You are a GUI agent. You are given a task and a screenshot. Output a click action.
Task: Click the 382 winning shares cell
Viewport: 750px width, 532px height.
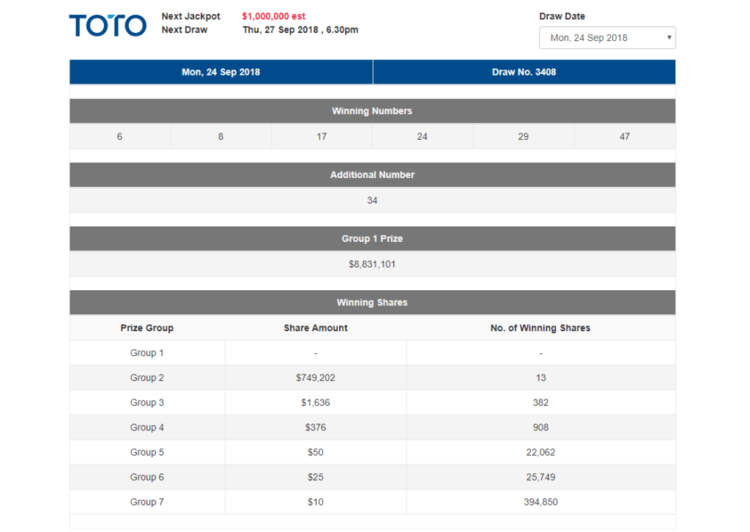pos(541,403)
